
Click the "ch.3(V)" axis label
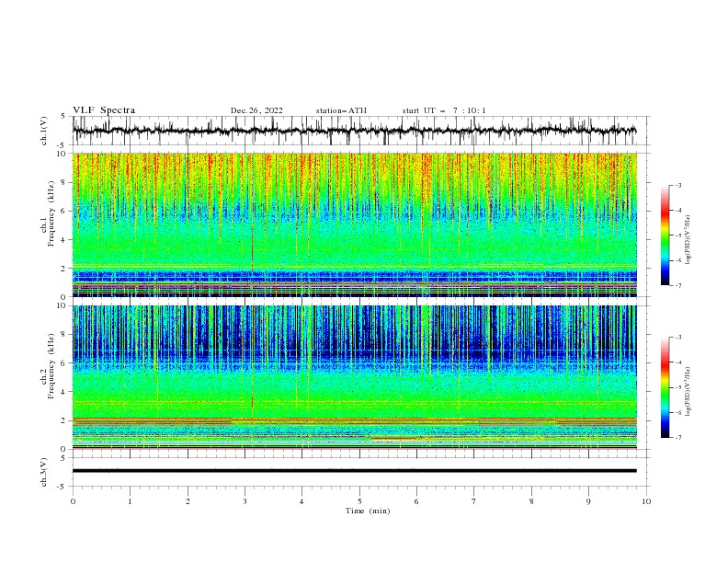(44, 472)
